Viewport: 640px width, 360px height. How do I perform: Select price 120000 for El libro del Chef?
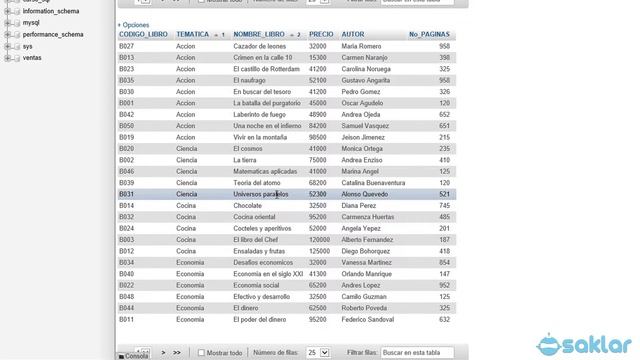point(320,240)
